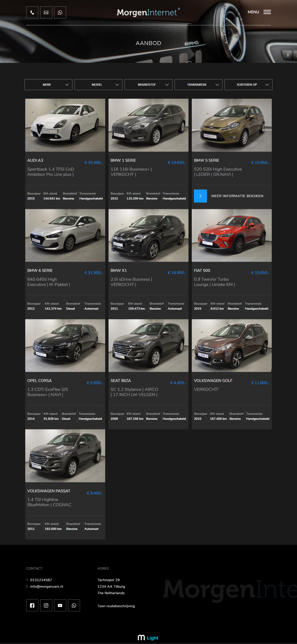Open the red Fiat 500 car photo
This screenshot has width=297, height=644.
[x=232, y=235]
